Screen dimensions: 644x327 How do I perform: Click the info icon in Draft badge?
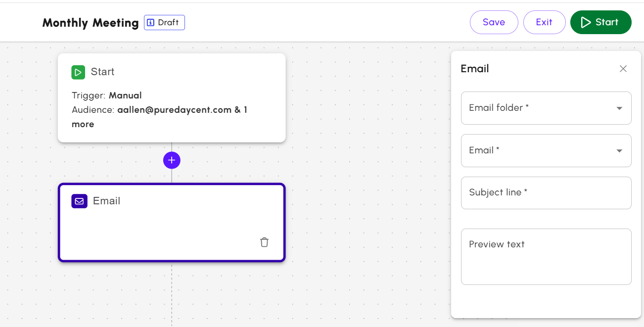(151, 23)
